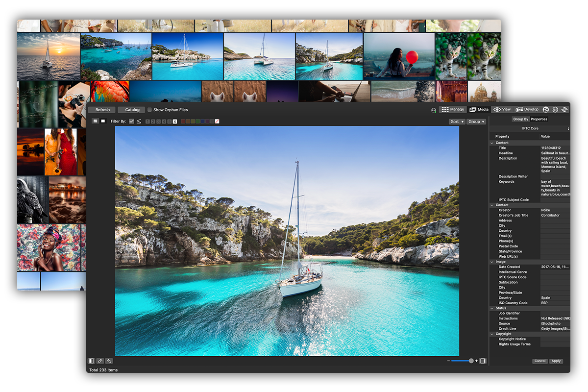Click the Title value field 1128940312
Screen dimensions: 588x392
[555, 148]
